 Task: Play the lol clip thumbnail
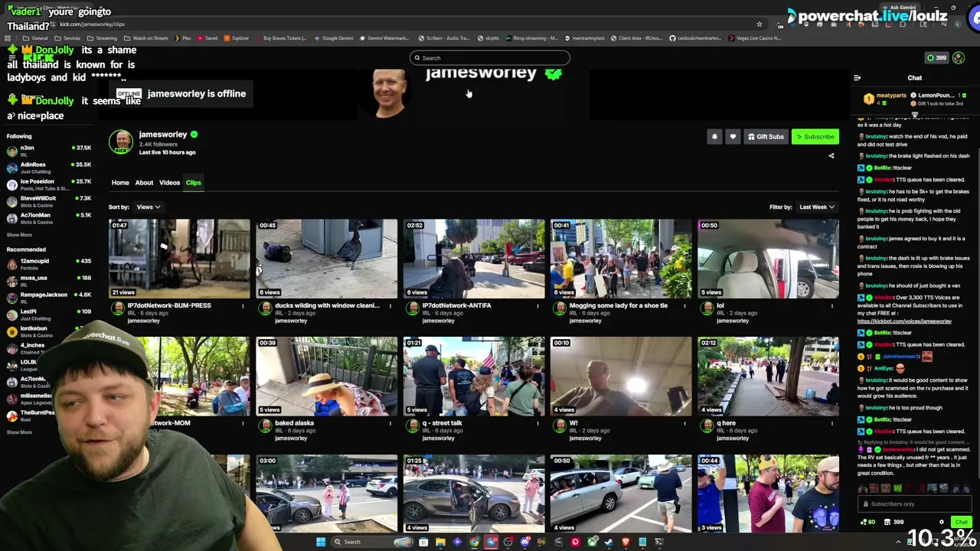coord(768,259)
